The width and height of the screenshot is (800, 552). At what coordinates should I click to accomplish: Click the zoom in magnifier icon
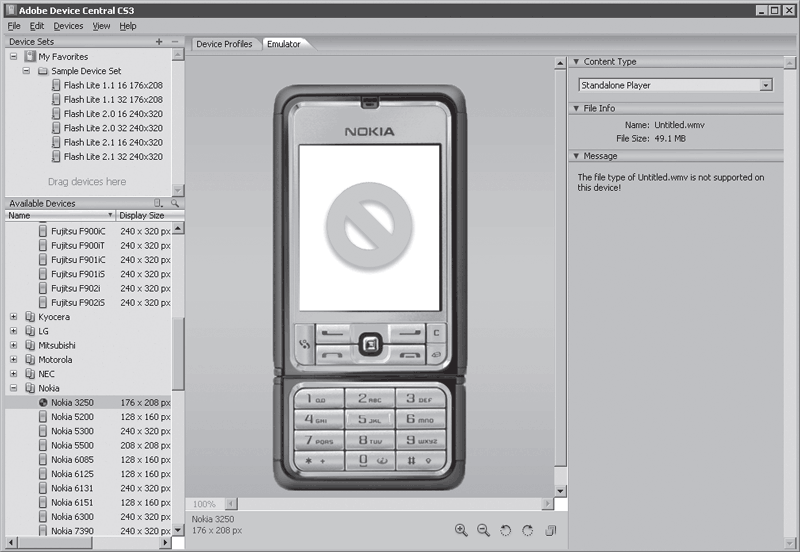coord(461,530)
